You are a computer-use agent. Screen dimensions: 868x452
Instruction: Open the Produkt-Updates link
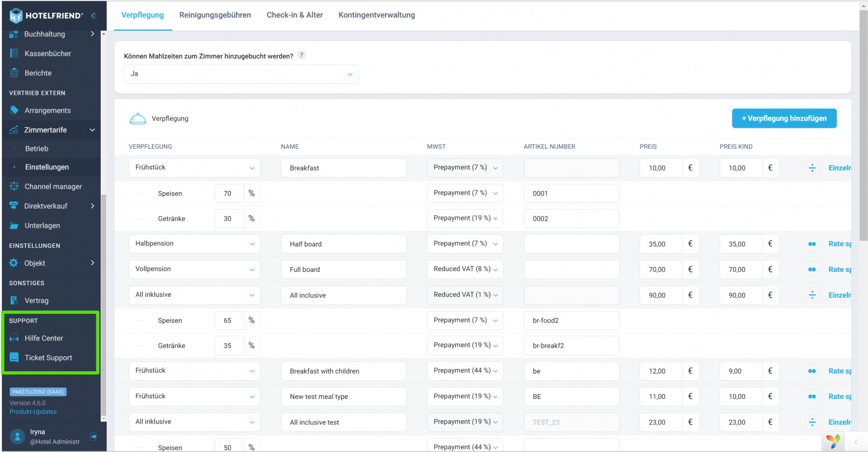[33, 412]
